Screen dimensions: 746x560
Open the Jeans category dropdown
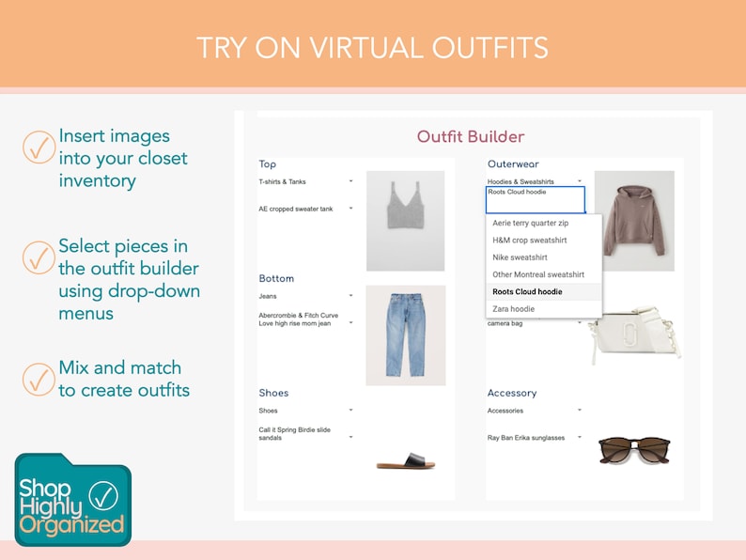350,295
